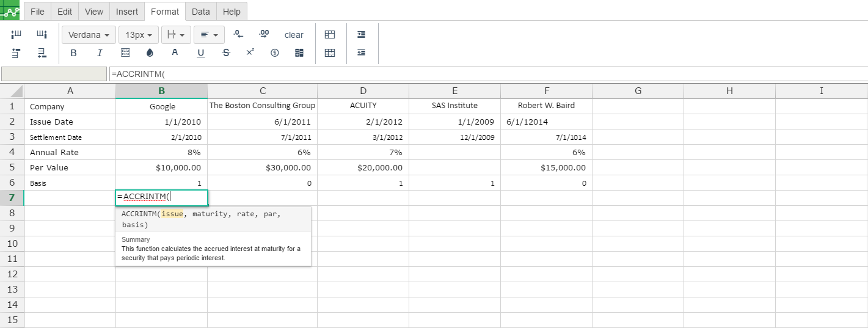Click the superscript icon

point(250,53)
